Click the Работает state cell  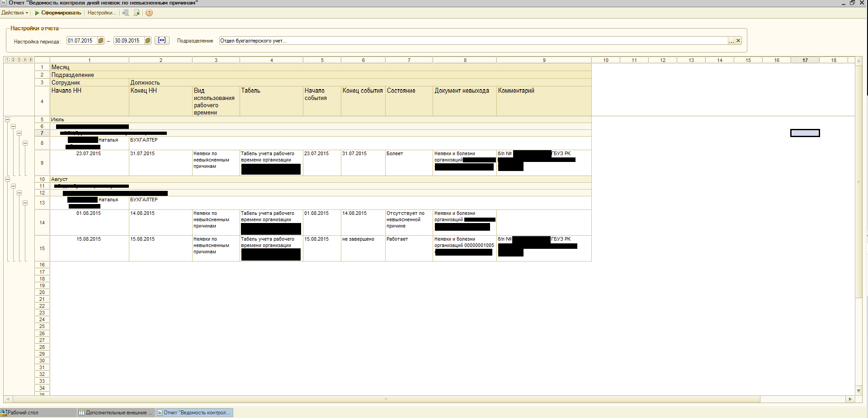pos(409,248)
